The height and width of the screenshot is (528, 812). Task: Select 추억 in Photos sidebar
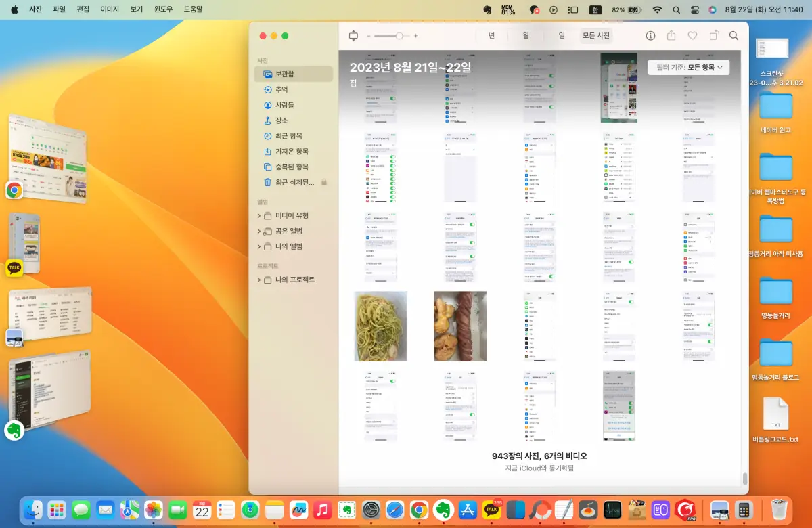pyautogui.click(x=293, y=89)
